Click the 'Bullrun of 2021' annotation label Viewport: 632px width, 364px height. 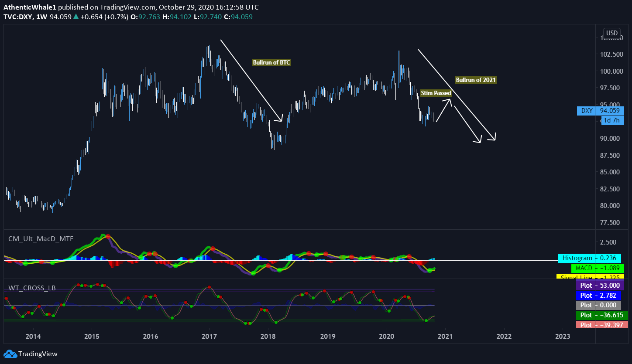point(476,80)
